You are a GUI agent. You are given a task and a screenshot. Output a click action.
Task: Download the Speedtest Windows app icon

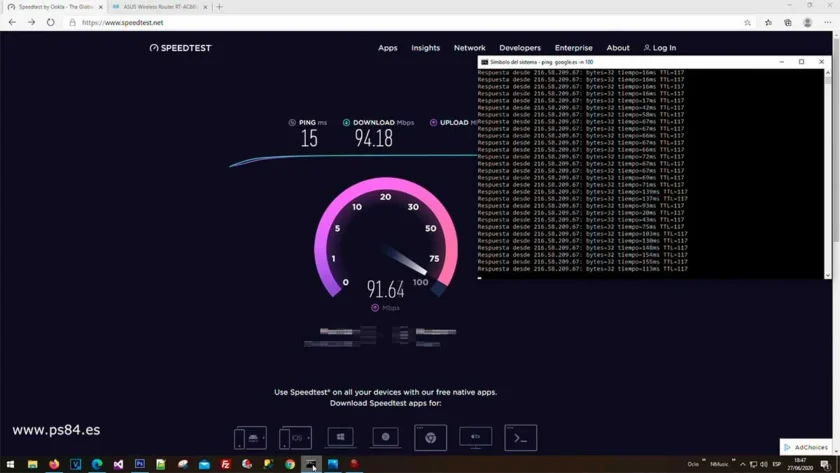coord(340,437)
